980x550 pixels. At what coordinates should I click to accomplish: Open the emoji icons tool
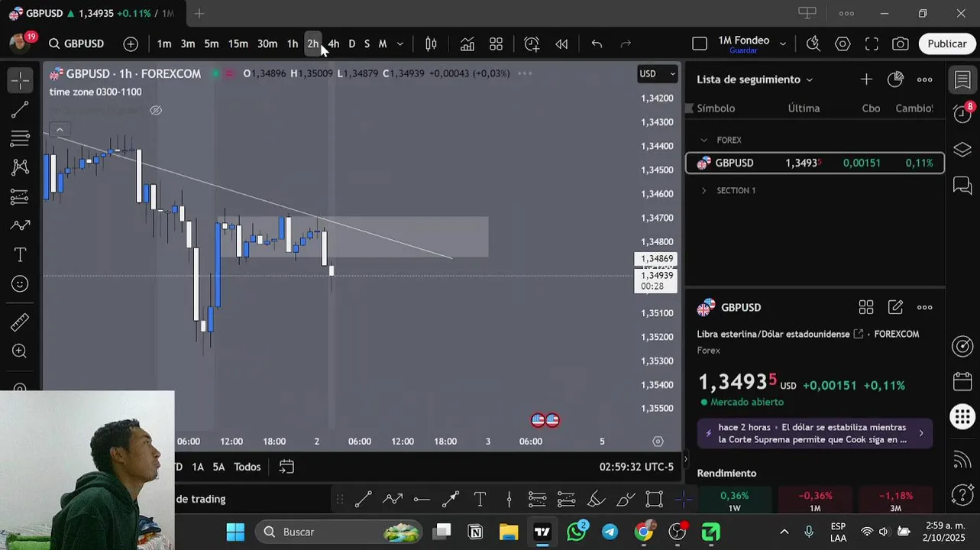coord(21,284)
